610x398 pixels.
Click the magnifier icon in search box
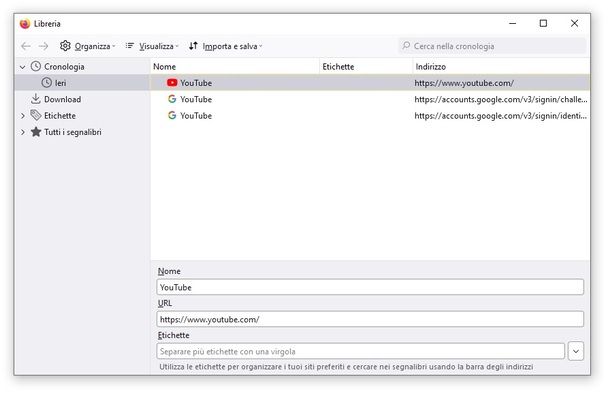406,46
